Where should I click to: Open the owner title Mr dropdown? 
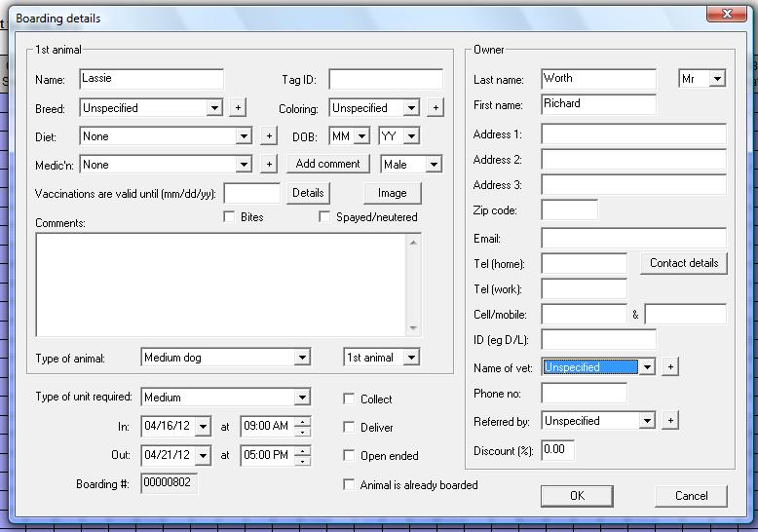717,78
